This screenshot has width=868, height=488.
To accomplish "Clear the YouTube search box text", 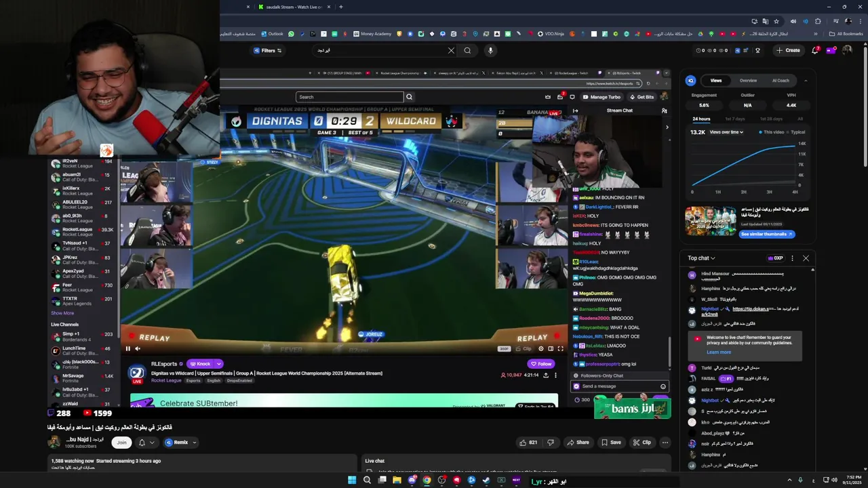I will [x=451, y=50].
